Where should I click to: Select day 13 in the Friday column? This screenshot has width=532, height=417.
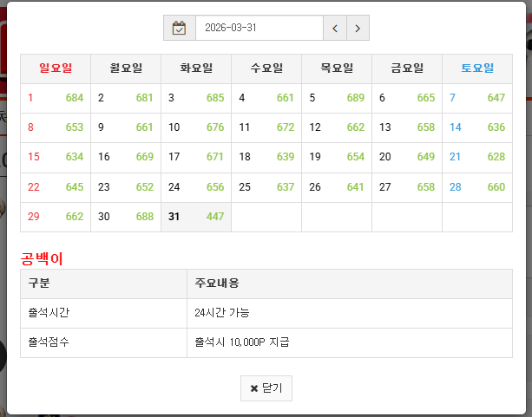pos(385,127)
